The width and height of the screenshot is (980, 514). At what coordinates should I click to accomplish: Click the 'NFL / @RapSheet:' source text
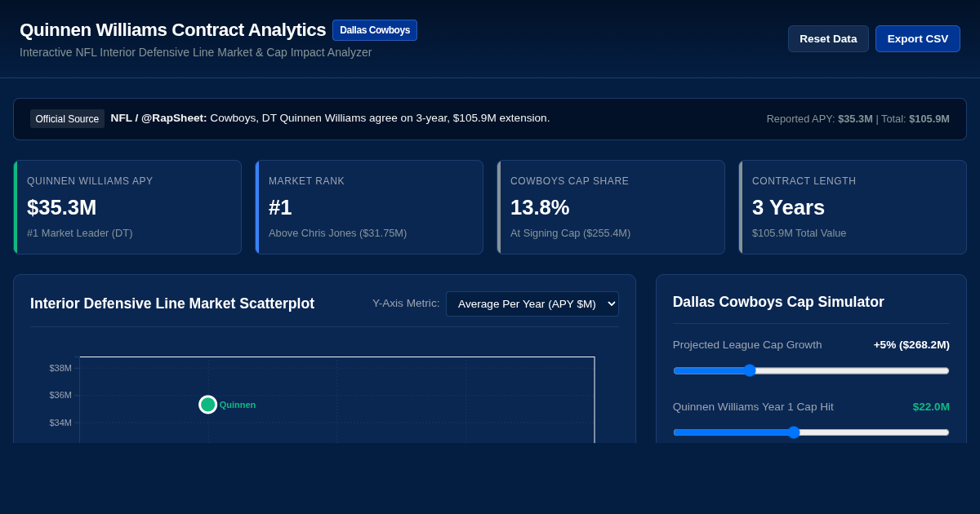point(159,118)
